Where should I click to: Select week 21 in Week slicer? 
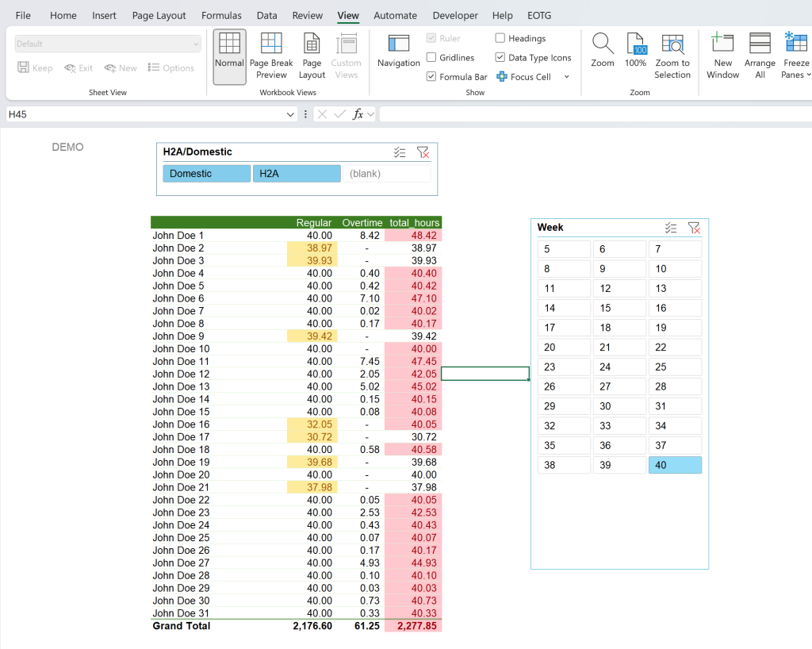(619, 347)
